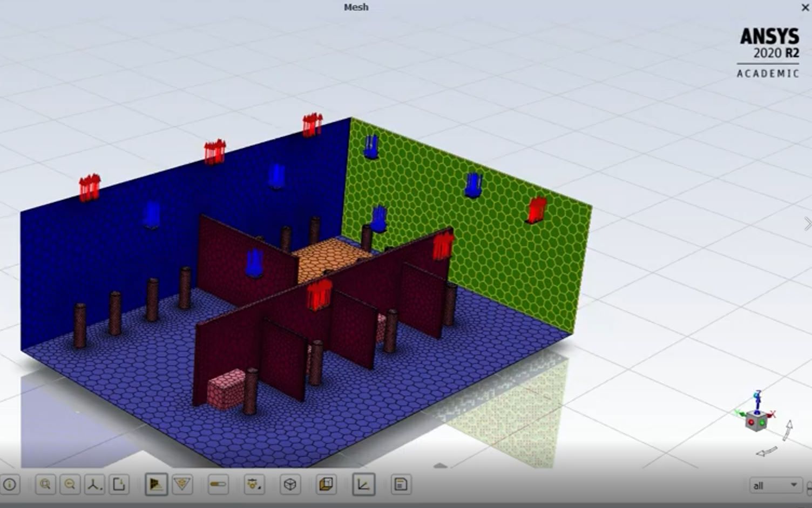This screenshot has height=508, width=812.
Task: Expand the arrow flyout on the right edge
Action: pyautogui.click(x=808, y=224)
